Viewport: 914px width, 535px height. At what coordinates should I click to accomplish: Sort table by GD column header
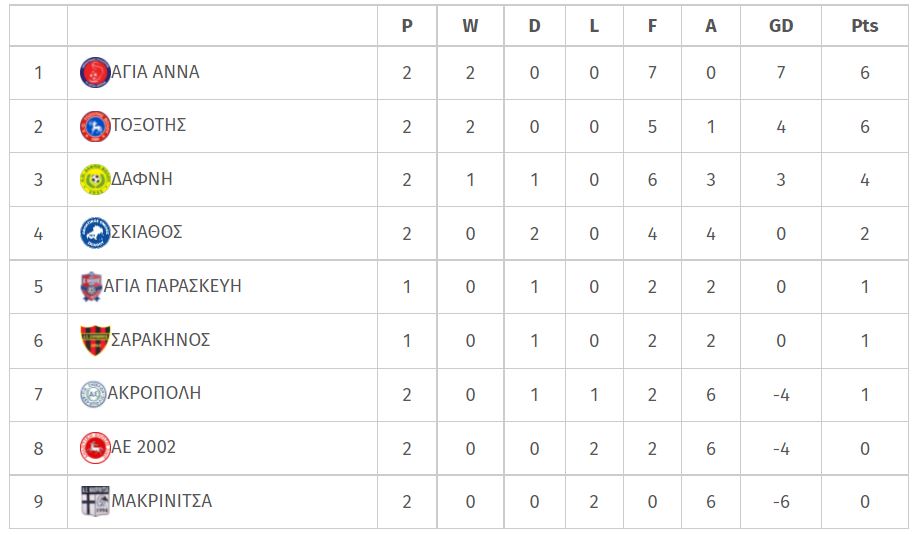[x=781, y=26]
